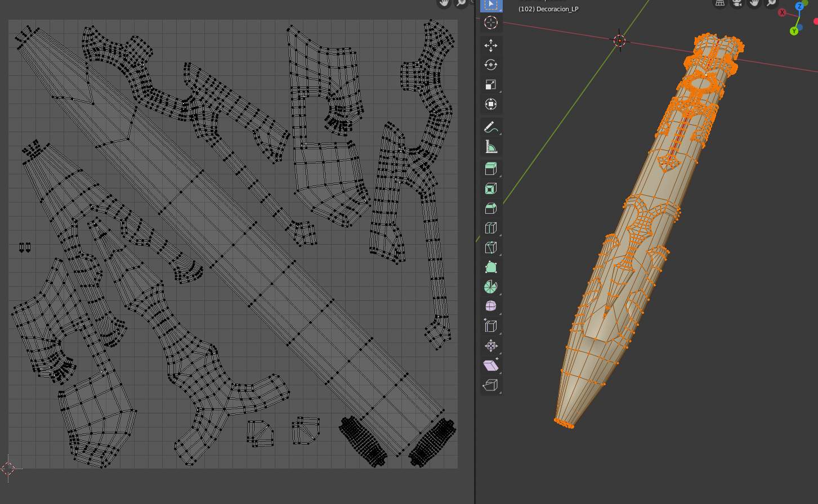Select the Annotate pencil tool
The image size is (818, 504).
pyautogui.click(x=491, y=128)
